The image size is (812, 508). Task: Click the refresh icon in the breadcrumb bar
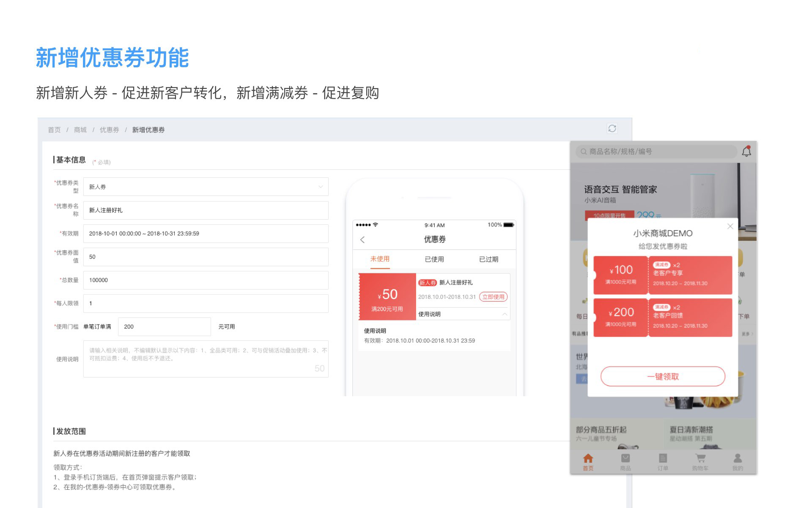(612, 128)
